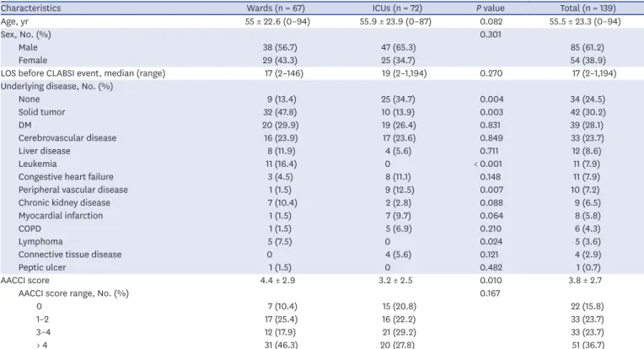Click 'Chronic kidney disease' row label
The image size is (644, 349).
pyautogui.click(x=64, y=202)
